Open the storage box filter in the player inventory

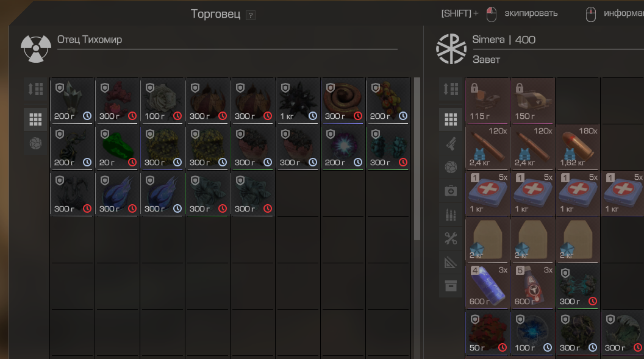(451, 286)
